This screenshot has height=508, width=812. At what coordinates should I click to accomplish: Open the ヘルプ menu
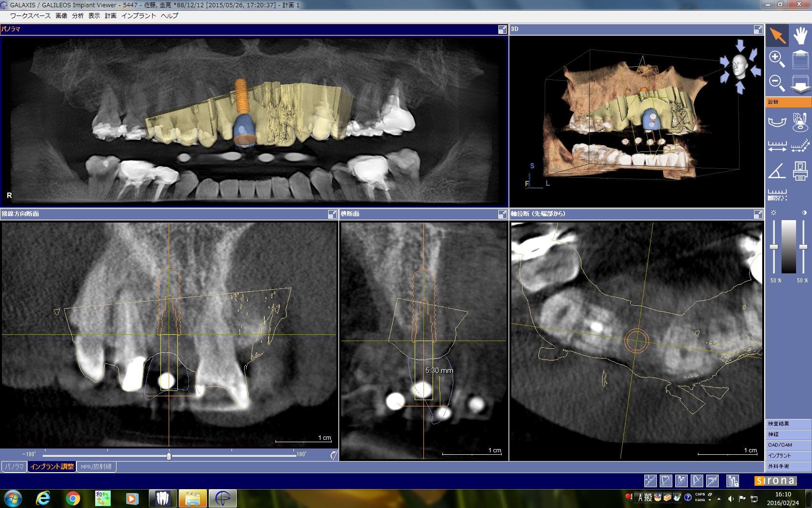point(170,16)
